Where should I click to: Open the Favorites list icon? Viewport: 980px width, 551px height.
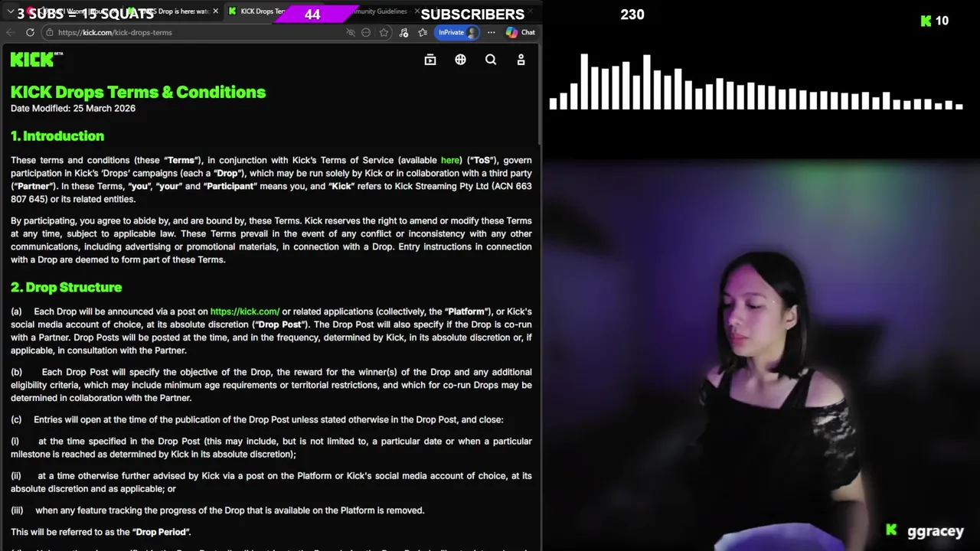click(423, 32)
